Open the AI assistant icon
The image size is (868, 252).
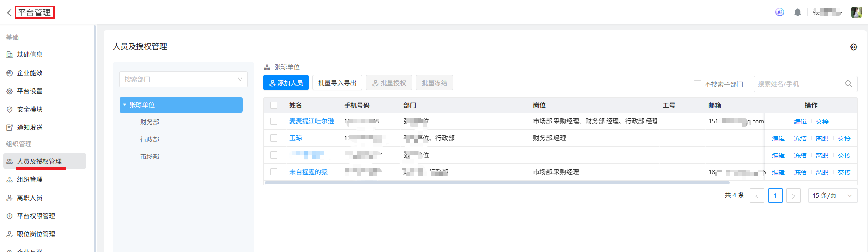click(779, 12)
